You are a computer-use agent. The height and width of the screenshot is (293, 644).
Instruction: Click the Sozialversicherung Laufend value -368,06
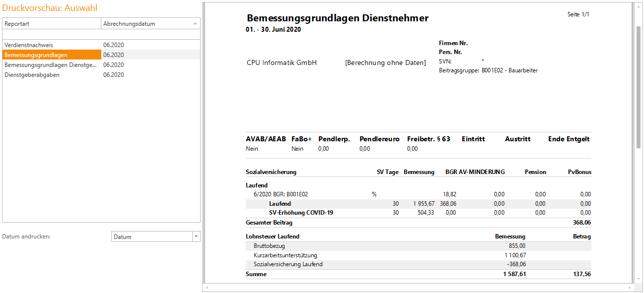point(515,264)
